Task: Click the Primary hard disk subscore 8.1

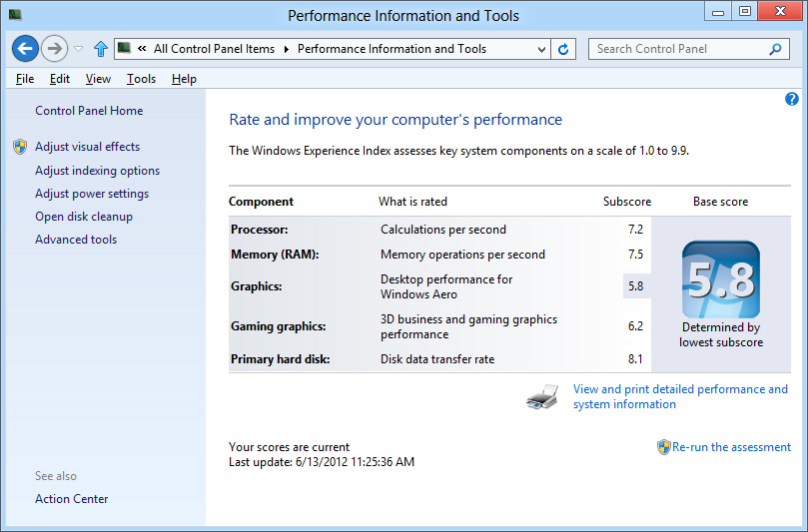Action: click(x=635, y=359)
